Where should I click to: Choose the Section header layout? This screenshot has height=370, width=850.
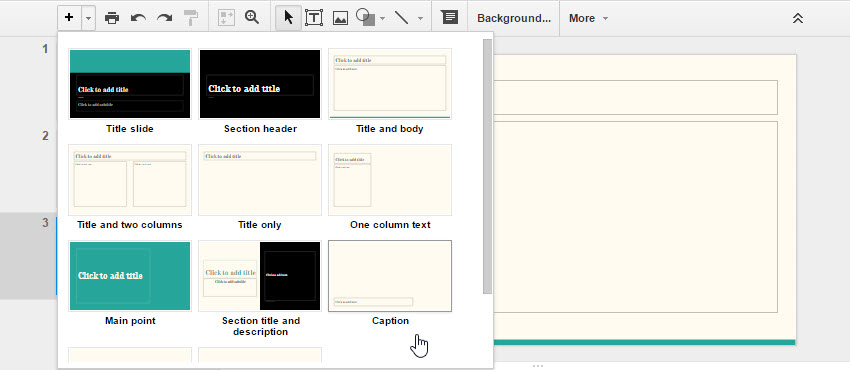(260, 84)
